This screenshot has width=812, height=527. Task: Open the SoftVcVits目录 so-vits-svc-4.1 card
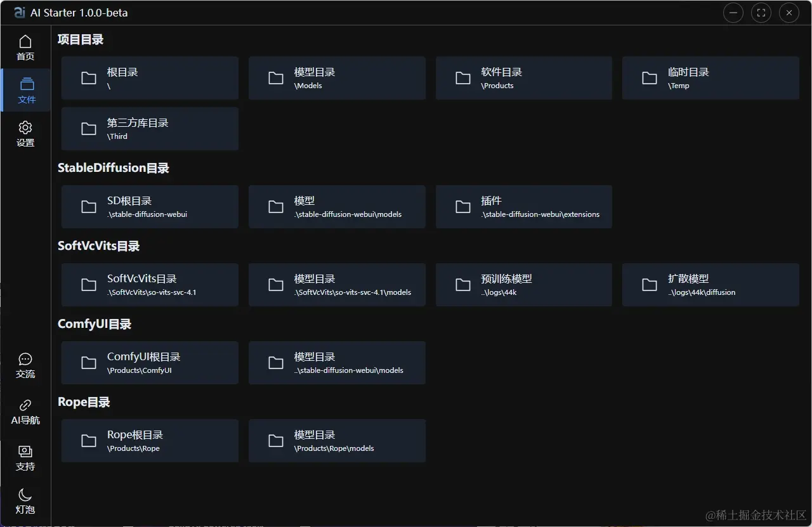pos(150,285)
